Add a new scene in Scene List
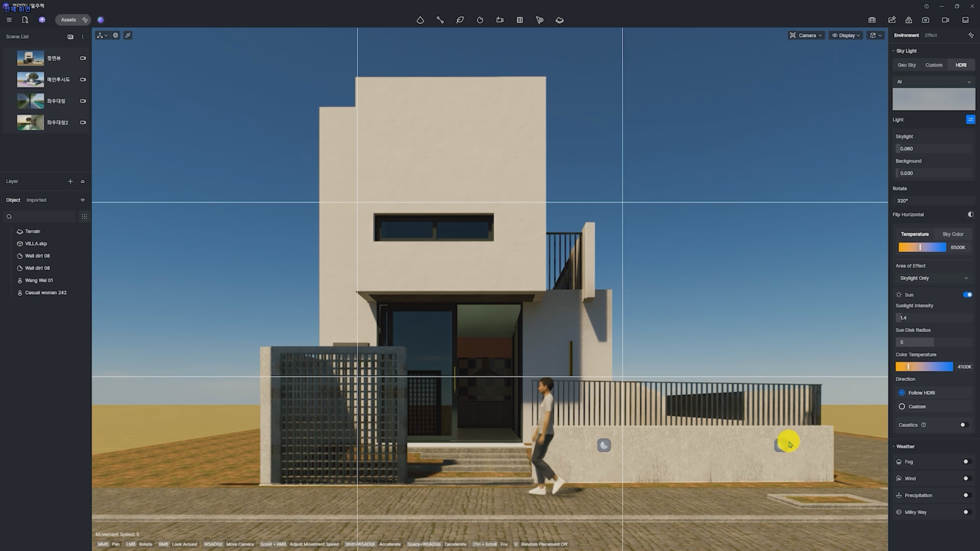980x551 pixels. [x=70, y=37]
